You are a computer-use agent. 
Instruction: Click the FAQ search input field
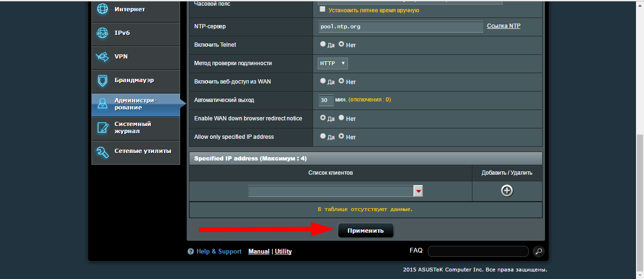(478, 251)
